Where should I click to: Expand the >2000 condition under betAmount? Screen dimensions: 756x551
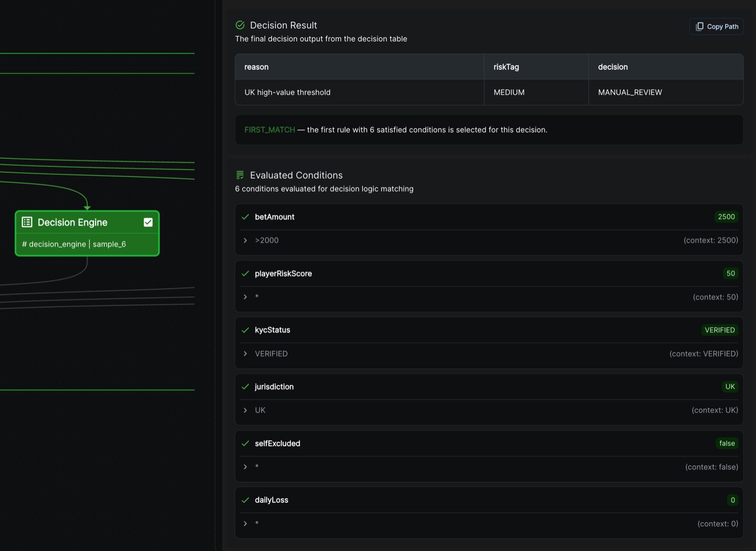point(245,240)
